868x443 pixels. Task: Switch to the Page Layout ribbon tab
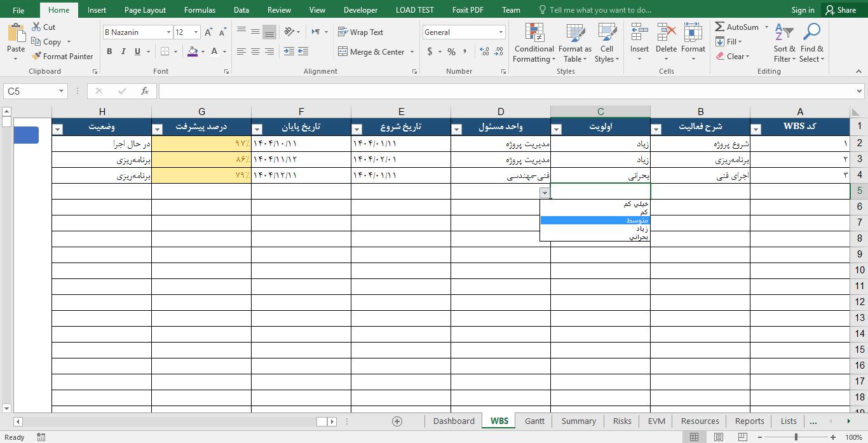145,10
